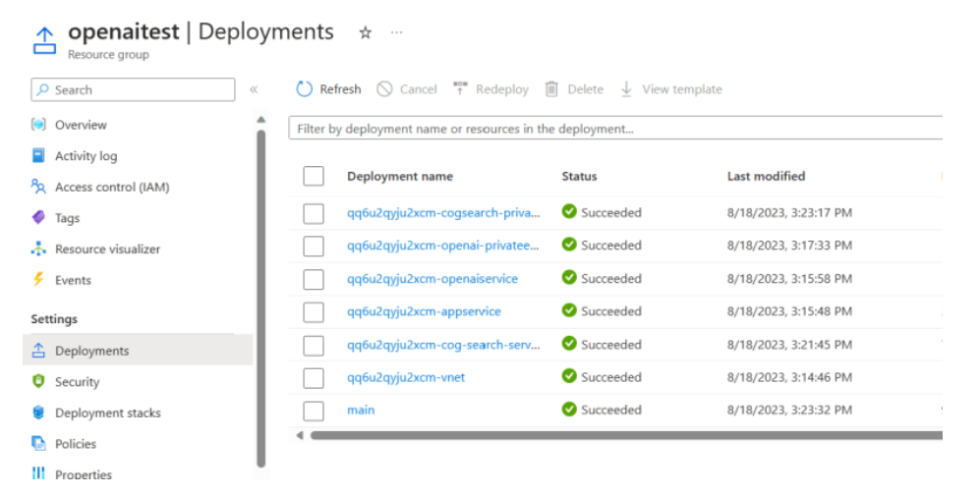
Task: Check the cog-search-serv deployment checkbox
Action: tap(314, 346)
